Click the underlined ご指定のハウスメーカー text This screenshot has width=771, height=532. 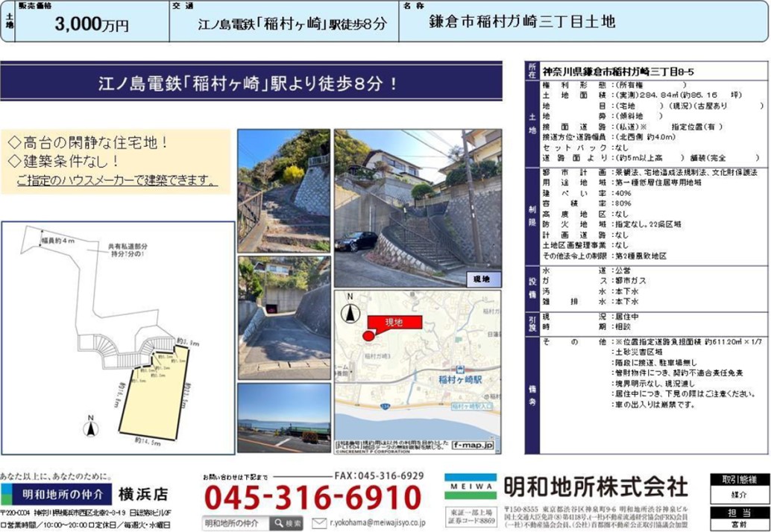pos(117,181)
